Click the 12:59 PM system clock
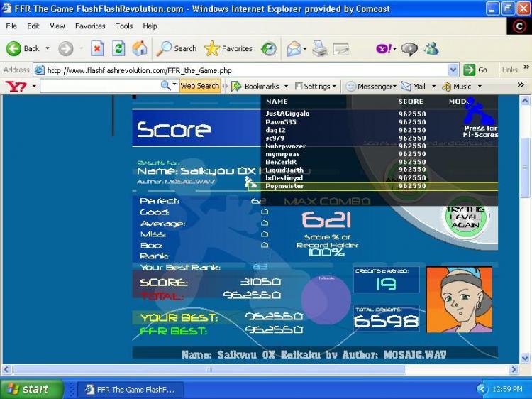This screenshot has height=399, width=532. click(x=507, y=389)
